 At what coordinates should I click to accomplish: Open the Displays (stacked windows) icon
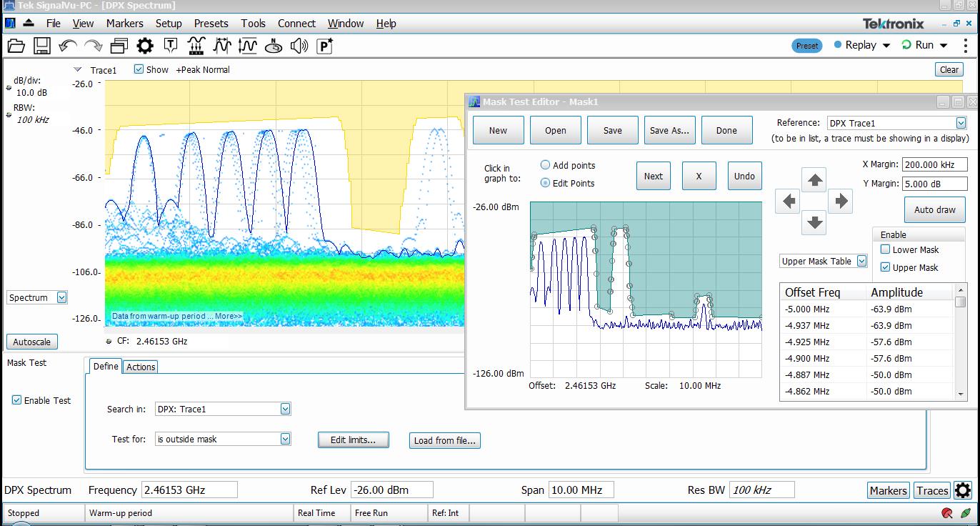[x=119, y=46]
